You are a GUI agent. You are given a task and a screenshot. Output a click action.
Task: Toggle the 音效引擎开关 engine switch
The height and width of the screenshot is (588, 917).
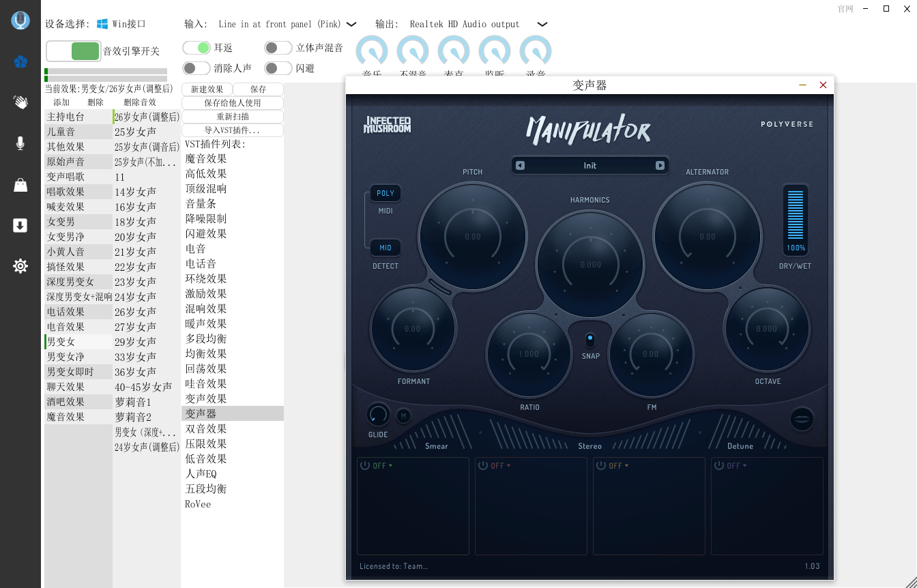(74, 51)
